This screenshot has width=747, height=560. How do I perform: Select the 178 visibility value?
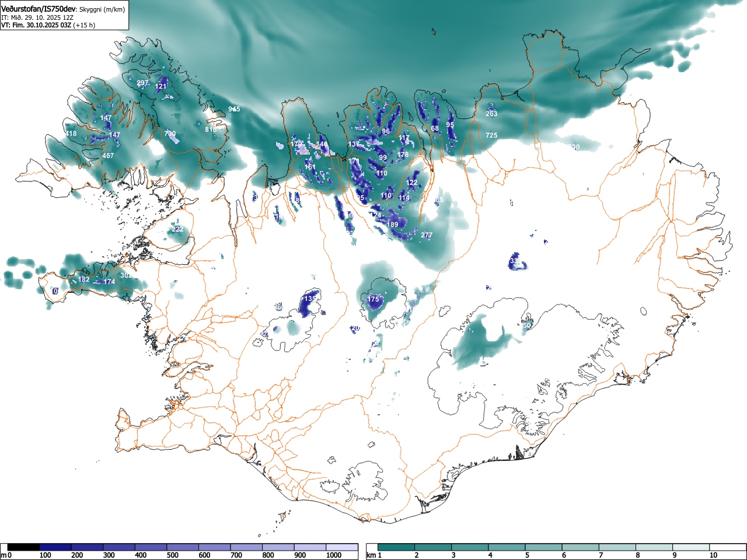[403, 155]
